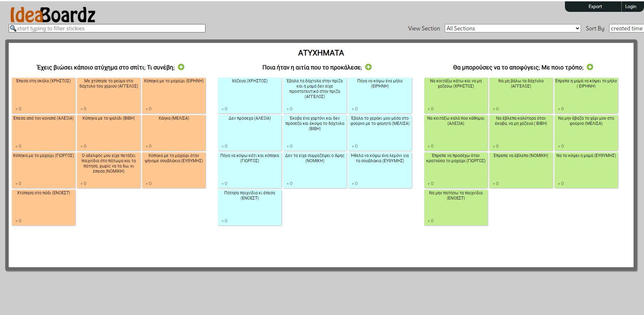Click the Export menu item
The width and height of the screenshot is (644, 315).
click(x=595, y=6)
